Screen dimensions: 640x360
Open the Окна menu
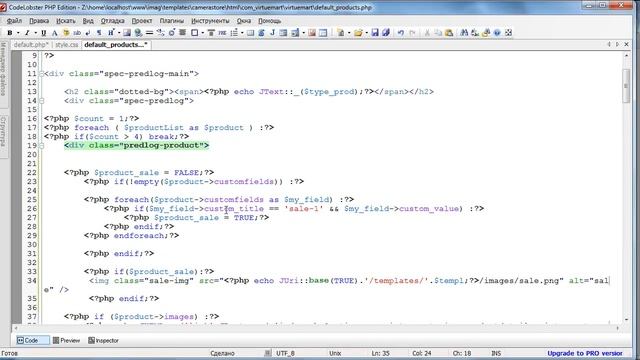point(244,21)
